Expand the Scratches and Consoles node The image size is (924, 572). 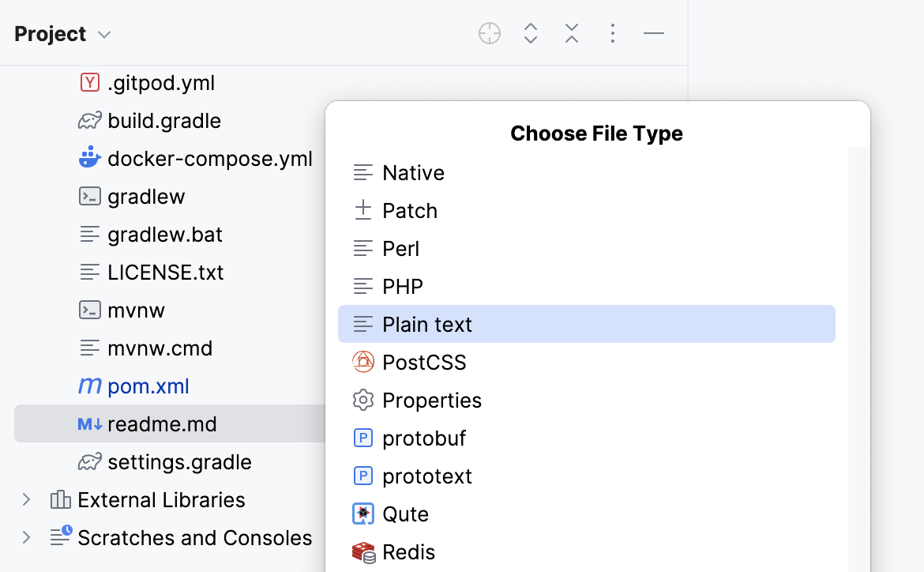(x=26, y=537)
